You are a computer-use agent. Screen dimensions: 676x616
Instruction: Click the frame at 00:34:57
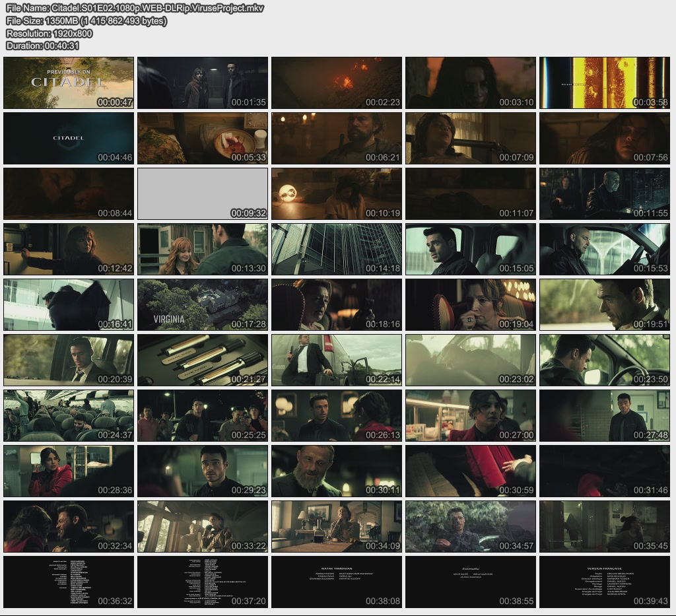[x=471, y=526]
